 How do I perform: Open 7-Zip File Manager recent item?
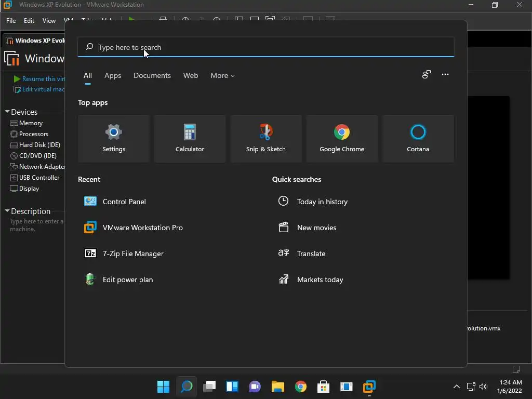coord(124,254)
